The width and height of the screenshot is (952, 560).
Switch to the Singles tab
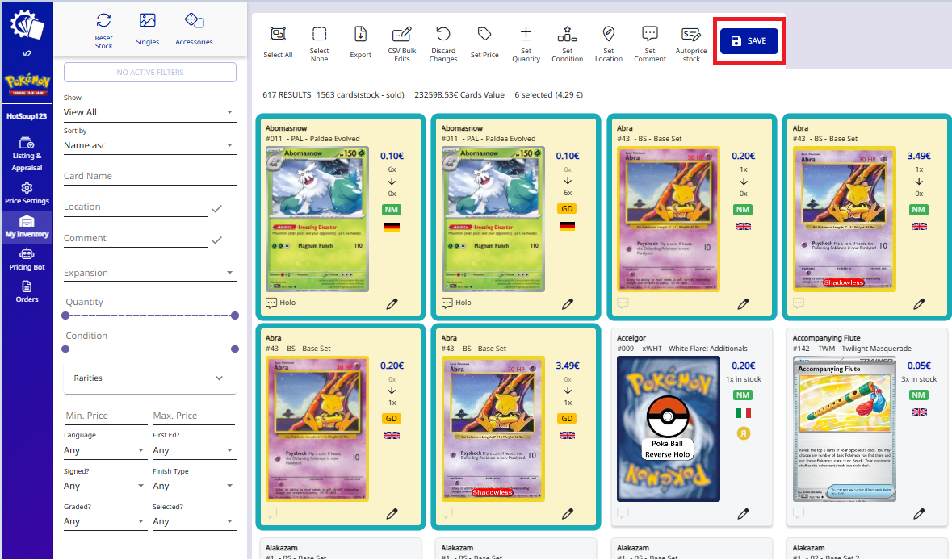148,28
